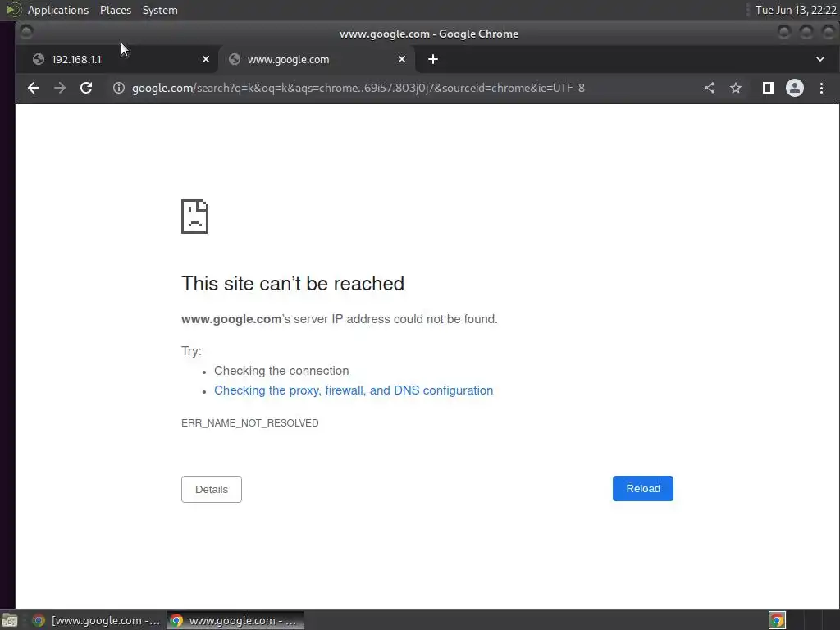Open a new tab with plus icon
Screen dimensions: 840x630
[433, 59]
